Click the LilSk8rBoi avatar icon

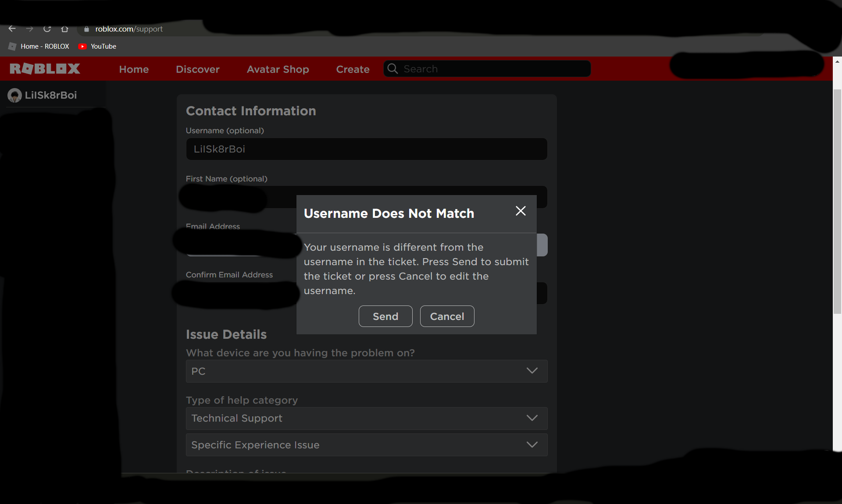coord(14,96)
